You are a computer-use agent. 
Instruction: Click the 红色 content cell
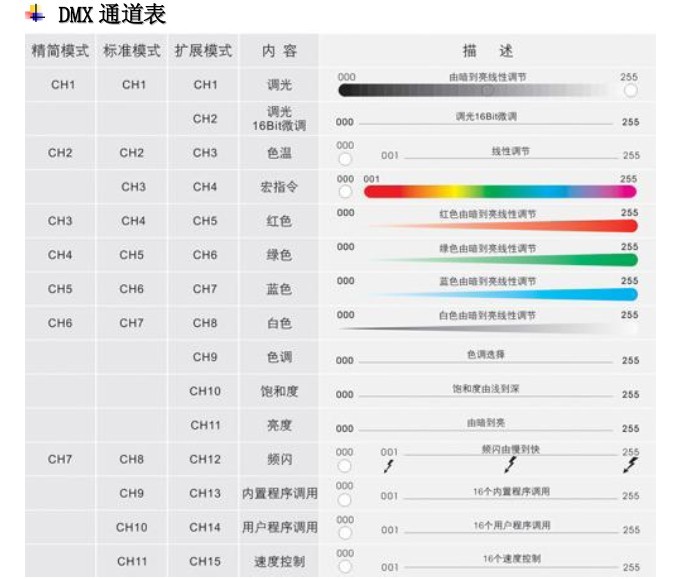[x=279, y=221]
